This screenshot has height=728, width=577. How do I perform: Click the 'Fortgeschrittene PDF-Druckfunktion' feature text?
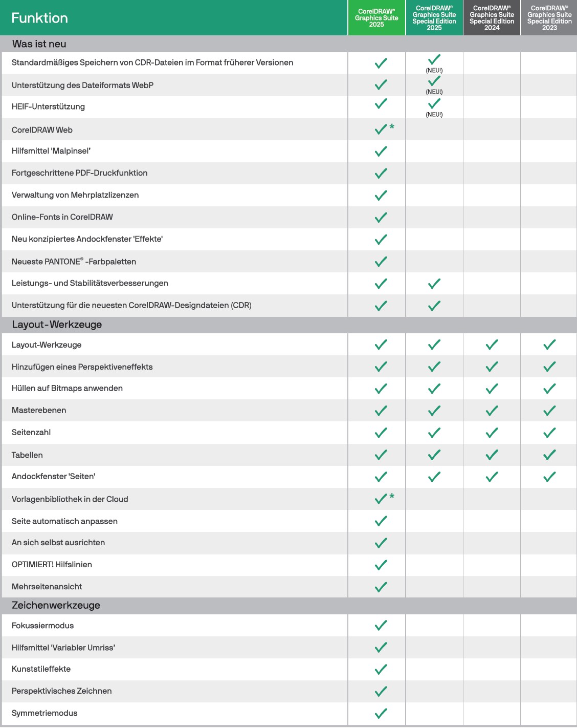click(x=80, y=173)
